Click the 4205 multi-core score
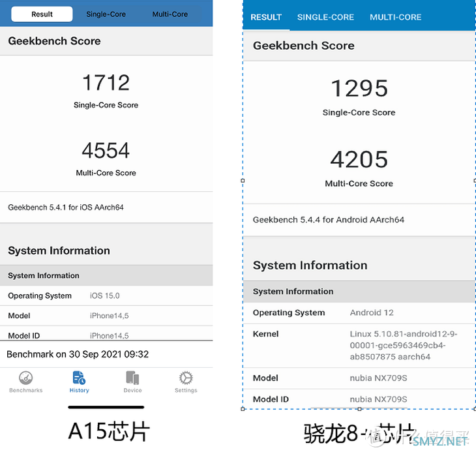This screenshot has width=476, height=454. (x=359, y=159)
